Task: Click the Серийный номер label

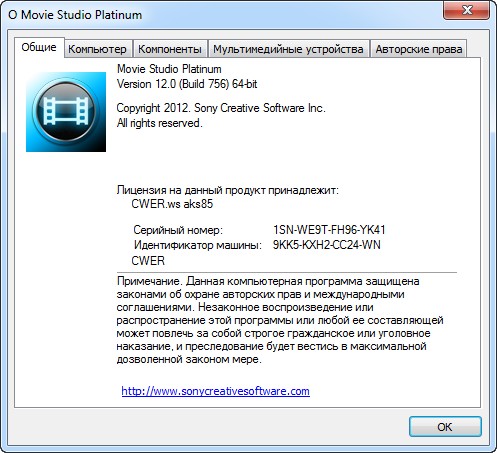Action: pyautogui.click(x=178, y=230)
